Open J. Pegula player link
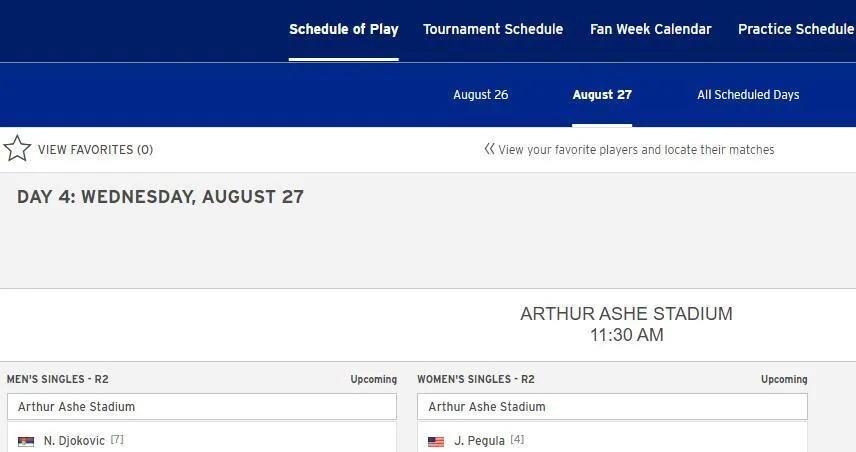The height and width of the screenshot is (452, 856). tap(479, 441)
